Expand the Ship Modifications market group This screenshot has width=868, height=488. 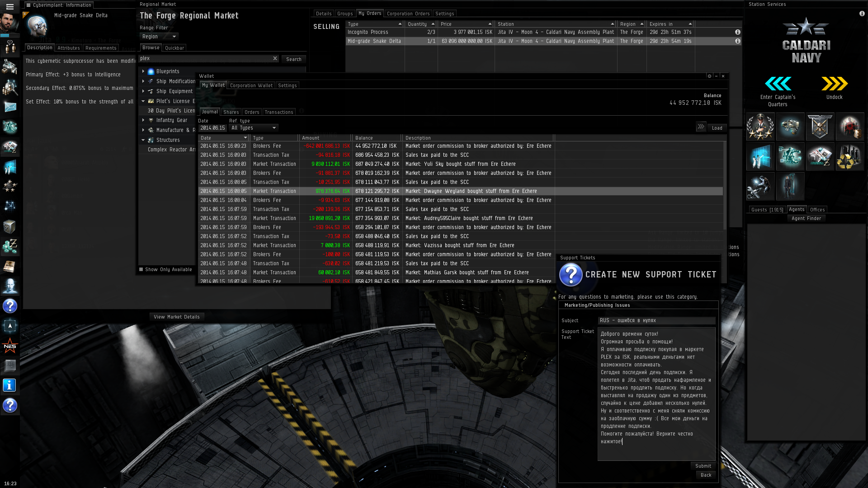click(x=143, y=81)
